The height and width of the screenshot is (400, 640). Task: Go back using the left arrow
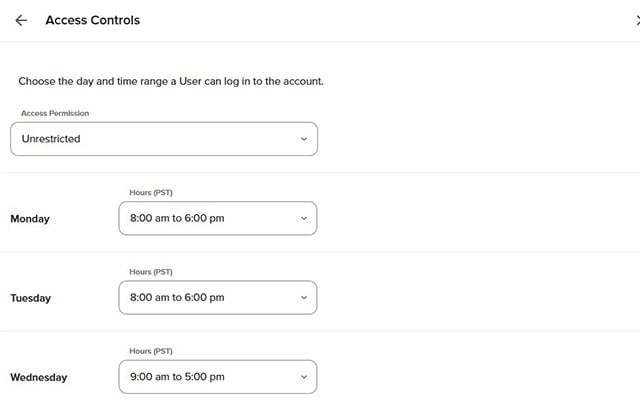(x=21, y=20)
